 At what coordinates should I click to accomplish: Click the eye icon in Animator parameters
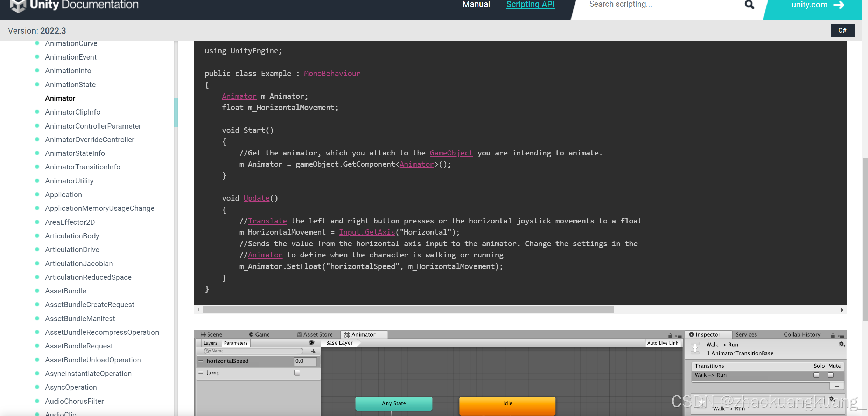pos(311,343)
